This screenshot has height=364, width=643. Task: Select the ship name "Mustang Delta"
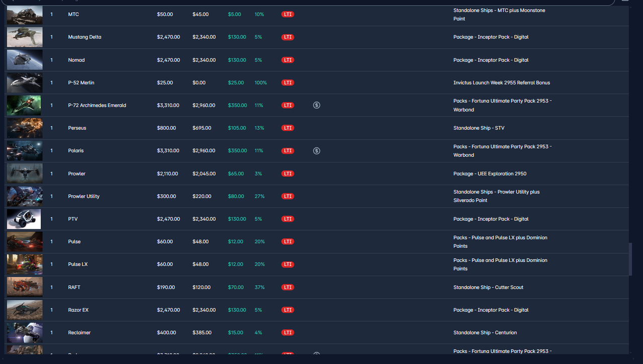pyautogui.click(x=84, y=37)
